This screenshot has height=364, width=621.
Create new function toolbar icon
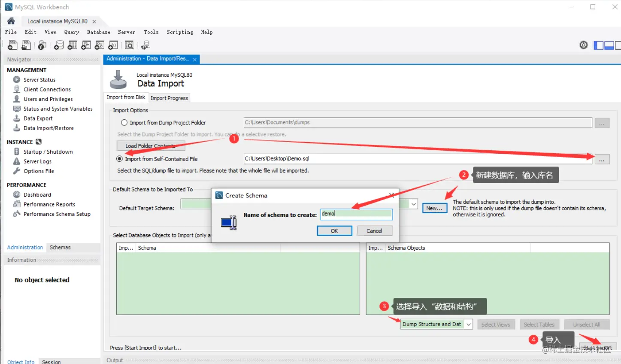[113, 45]
